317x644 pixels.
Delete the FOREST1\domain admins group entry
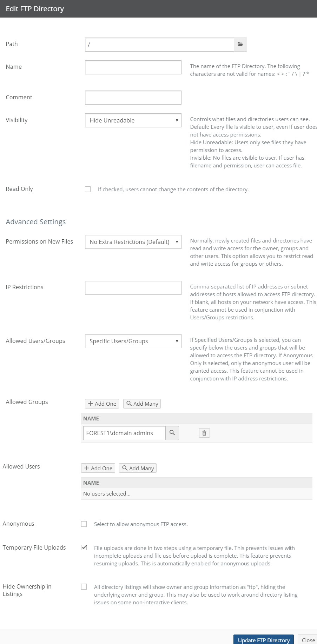coord(204,433)
